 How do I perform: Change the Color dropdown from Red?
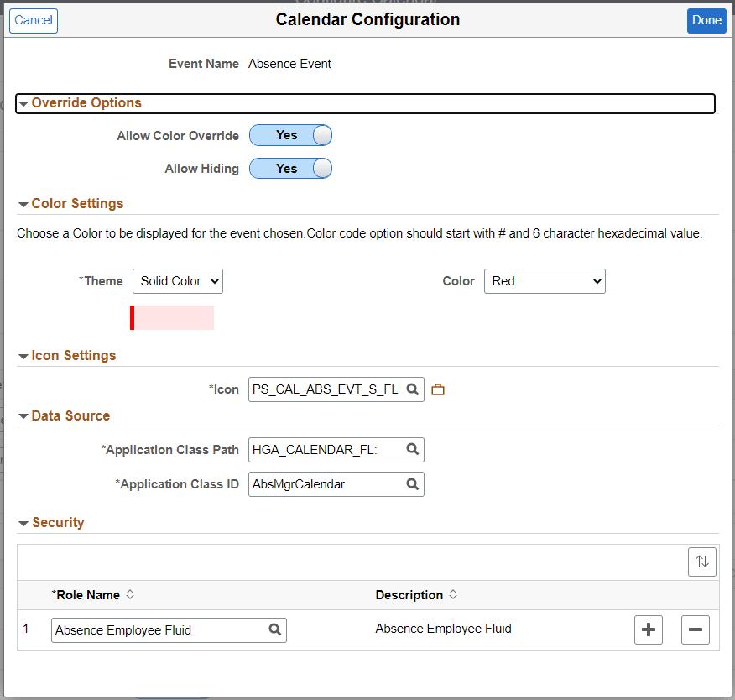point(544,281)
